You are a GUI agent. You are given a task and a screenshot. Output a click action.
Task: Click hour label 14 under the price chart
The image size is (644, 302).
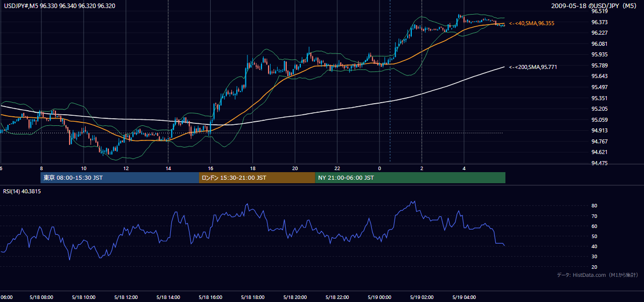tap(168, 169)
